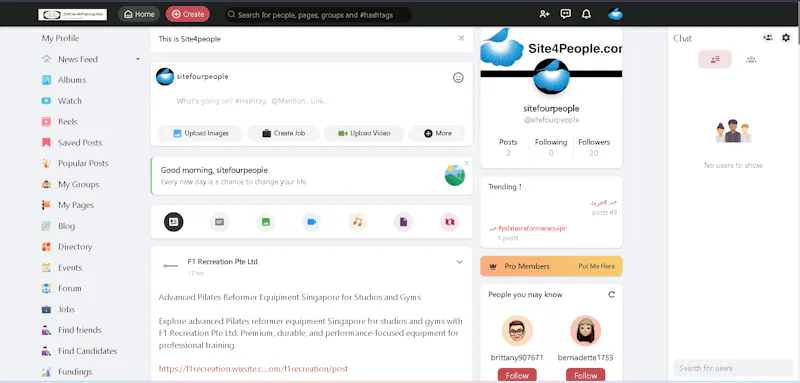800x383 pixels.
Task: Click the emoji smiley in post composer
Action: 458,78
